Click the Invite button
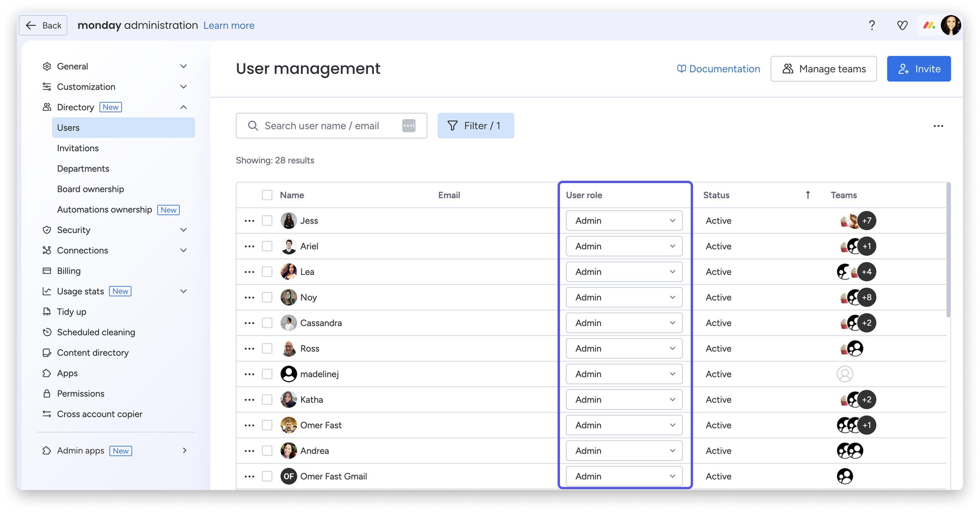This screenshot has height=512, width=980. (x=918, y=69)
